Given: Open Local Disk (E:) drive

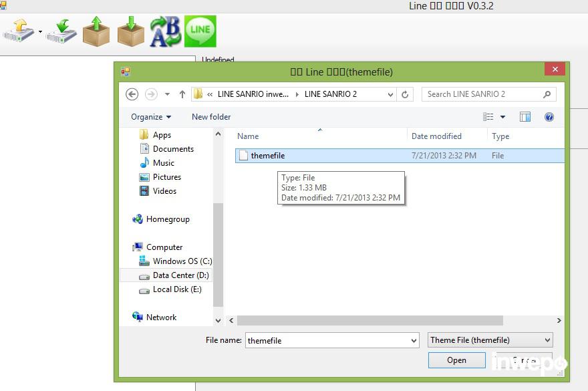Looking at the screenshot, I should 177,289.
